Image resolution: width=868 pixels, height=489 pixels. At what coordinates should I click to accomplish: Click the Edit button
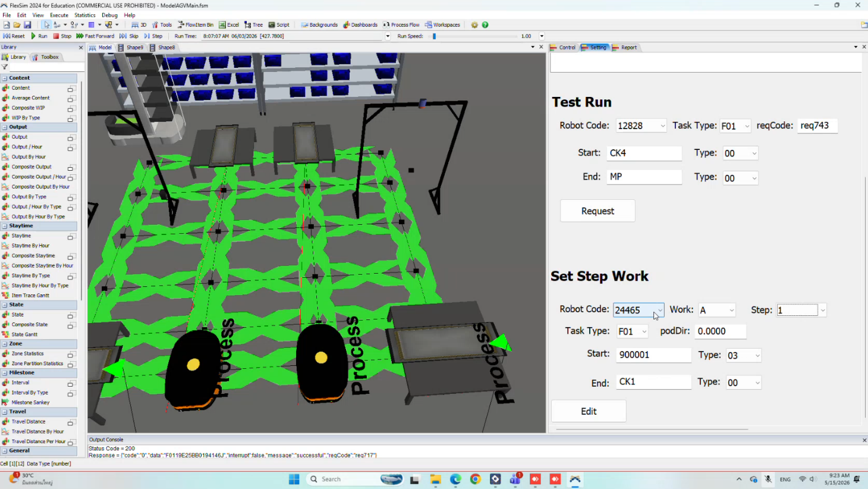tap(589, 412)
